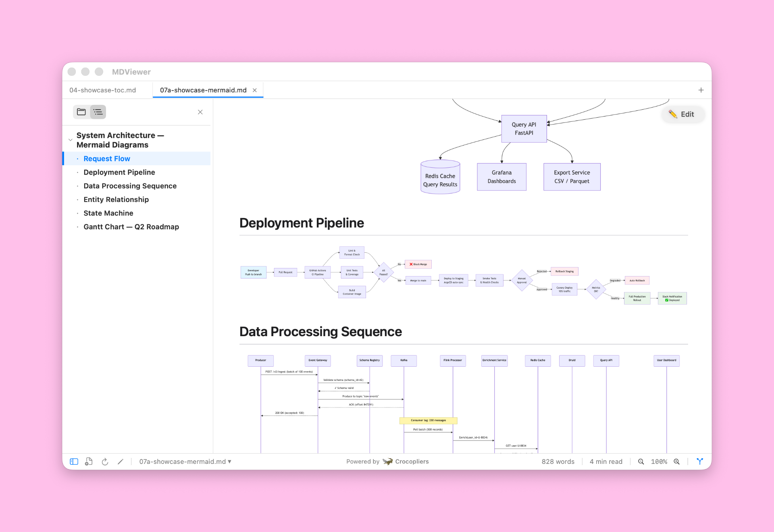This screenshot has width=774, height=532.
Task: Click the Rollback Staging node in pipeline
Action: coord(564,271)
